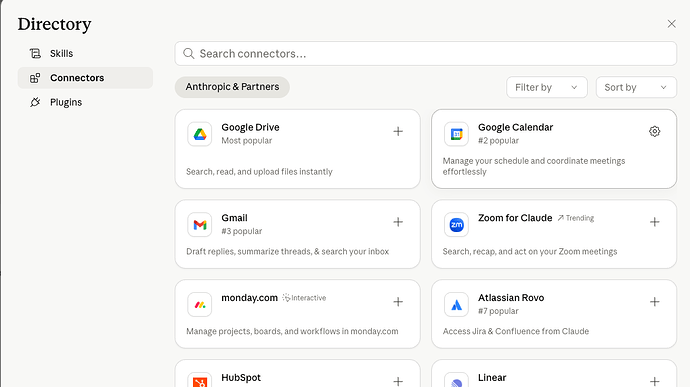Open the Plugins section
Screen dimensions: 690x387
click(x=85, y=102)
